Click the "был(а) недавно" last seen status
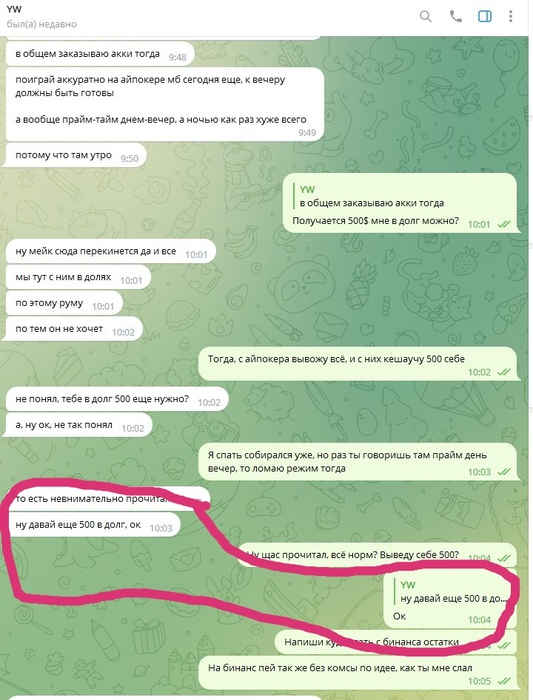Viewport: 533px width, 700px height. (x=42, y=24)
